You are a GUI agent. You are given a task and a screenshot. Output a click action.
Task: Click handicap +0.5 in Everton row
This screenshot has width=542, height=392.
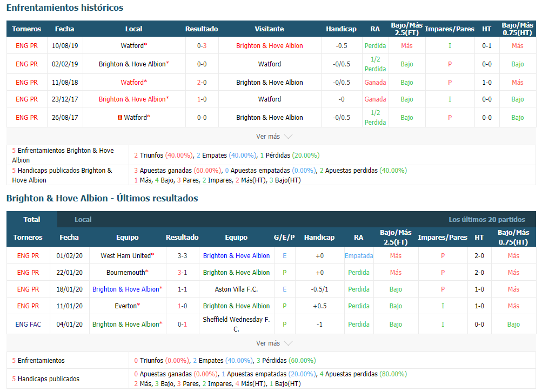point(319,306)
